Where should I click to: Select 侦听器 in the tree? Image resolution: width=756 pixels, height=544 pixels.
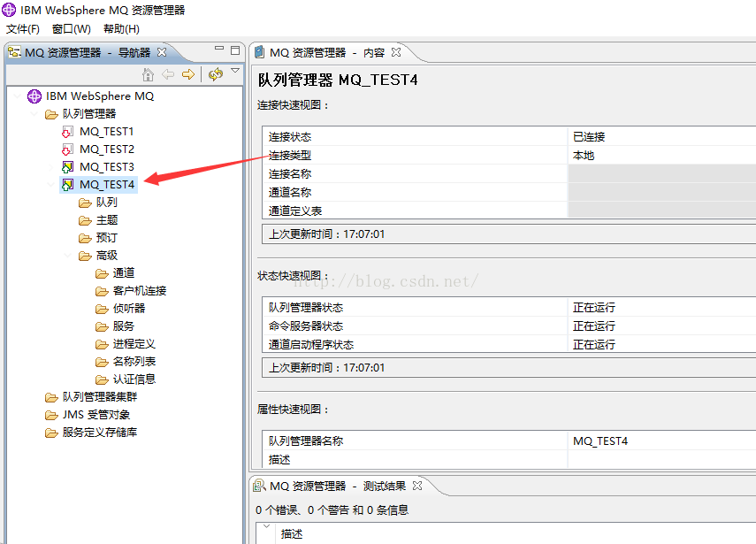click(x=129, y=308)
